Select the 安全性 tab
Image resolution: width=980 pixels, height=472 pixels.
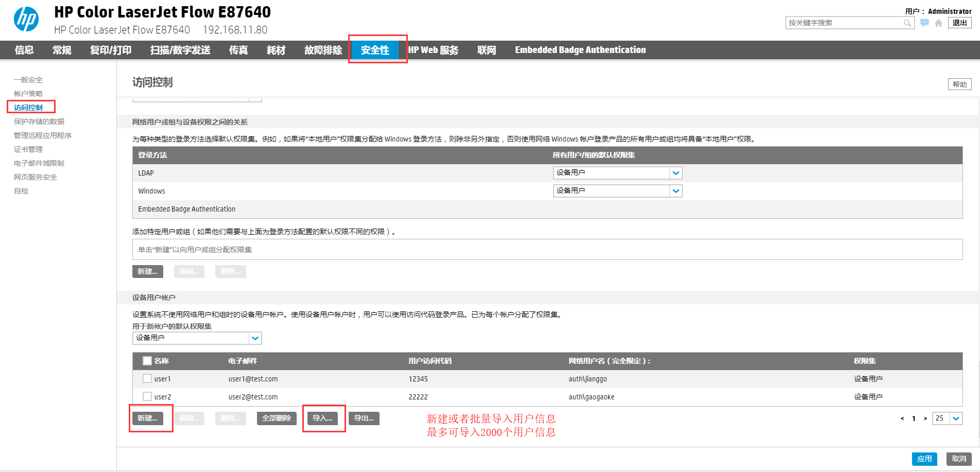tap(375, 50)
